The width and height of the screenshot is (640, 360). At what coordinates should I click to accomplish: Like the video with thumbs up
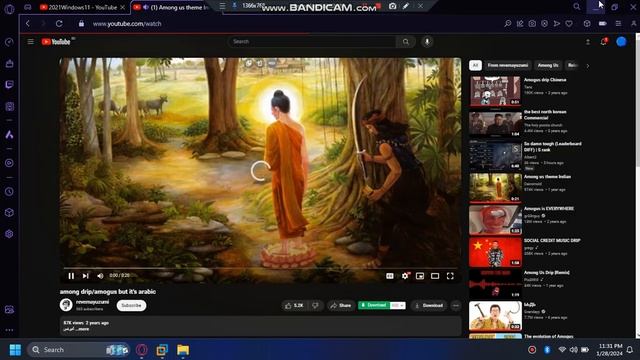294,305
